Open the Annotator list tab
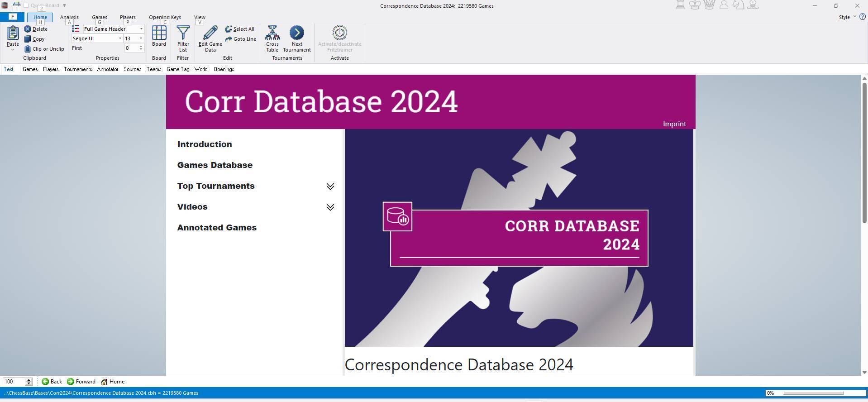This screenshot has height=402, width=868. (x=108, y=69)
